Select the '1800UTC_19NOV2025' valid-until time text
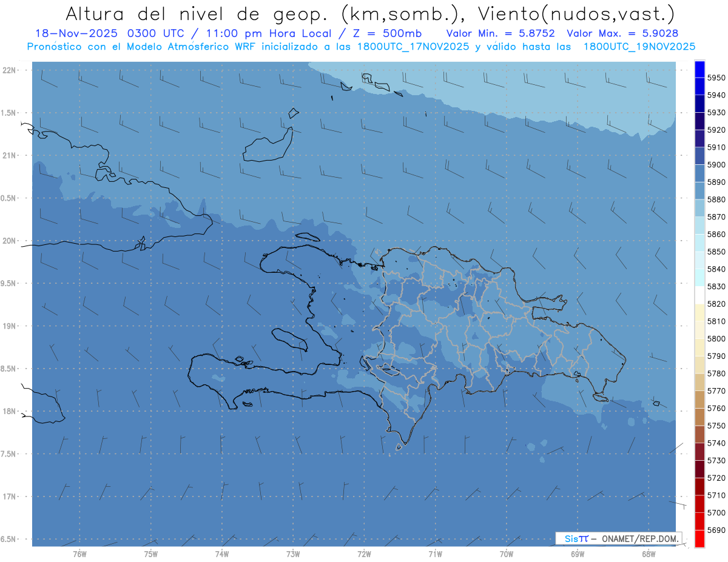Screen dimensions: 728x562 click(639, 46)
